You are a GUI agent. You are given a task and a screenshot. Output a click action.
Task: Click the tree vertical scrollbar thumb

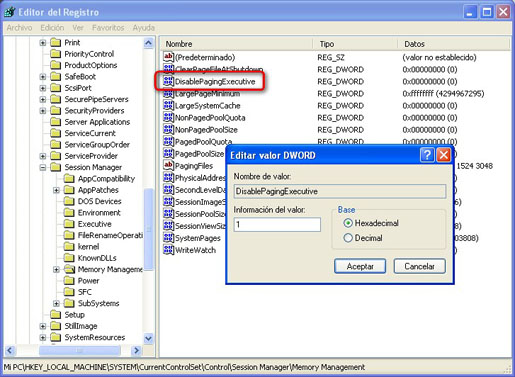point(149,229)
